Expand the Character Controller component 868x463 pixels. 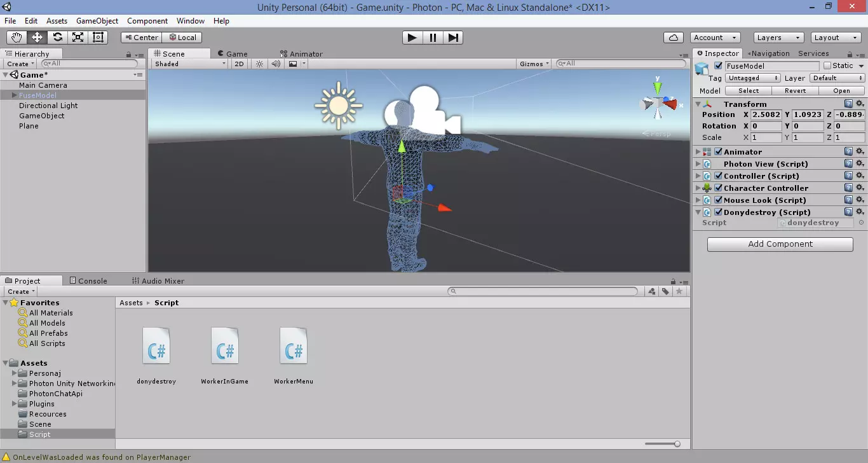tap(698, 188)
